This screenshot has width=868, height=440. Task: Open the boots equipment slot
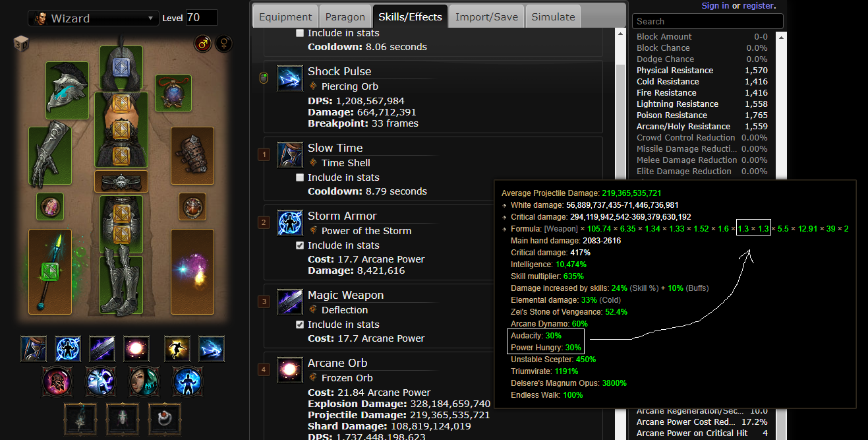(121, 285)
